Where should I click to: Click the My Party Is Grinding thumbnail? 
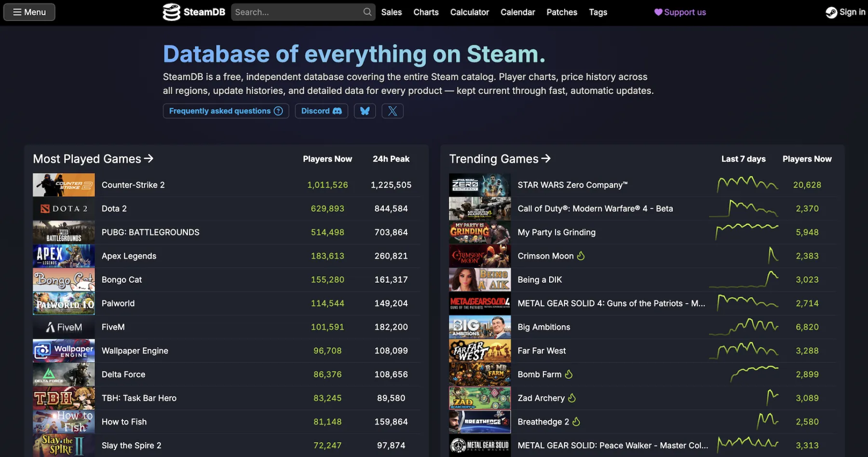[480, 232]
